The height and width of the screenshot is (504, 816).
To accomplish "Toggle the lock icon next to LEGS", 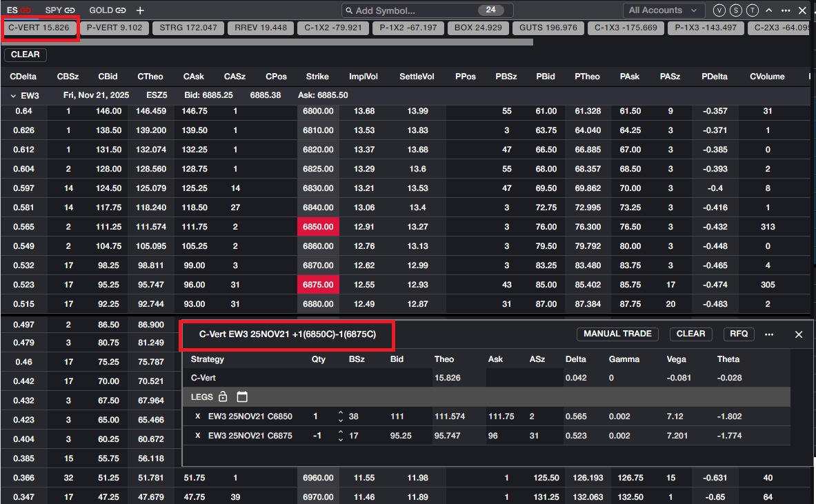I will tap(223, 396).
